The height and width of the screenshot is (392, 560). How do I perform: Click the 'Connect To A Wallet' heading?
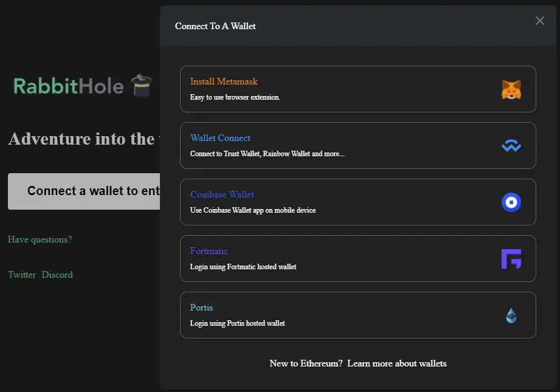coord(215,26)
